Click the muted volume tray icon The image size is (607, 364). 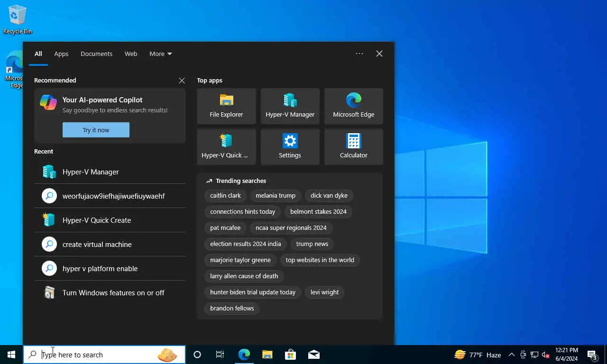click(x=546, y=355)
